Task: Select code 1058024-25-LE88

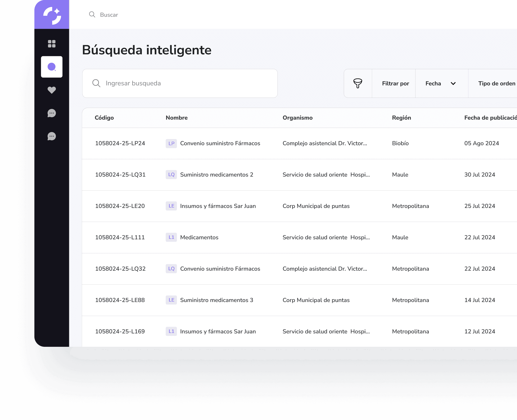Action: (x=120, y=300)
